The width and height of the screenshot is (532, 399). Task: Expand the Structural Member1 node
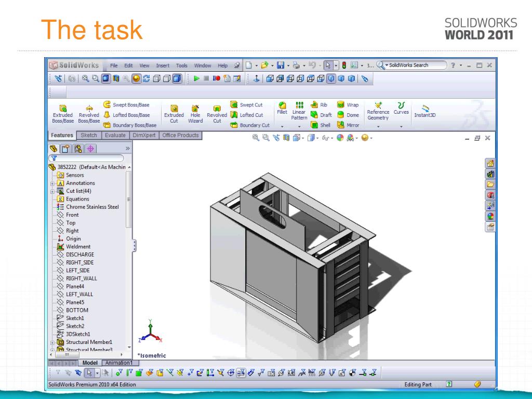coord(52,343)
